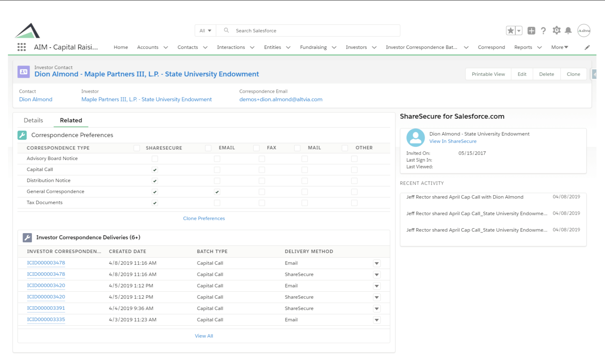Click the DELIVERY METHOD column header
This screenshot has width=605, height=364.
click(309, 251)
